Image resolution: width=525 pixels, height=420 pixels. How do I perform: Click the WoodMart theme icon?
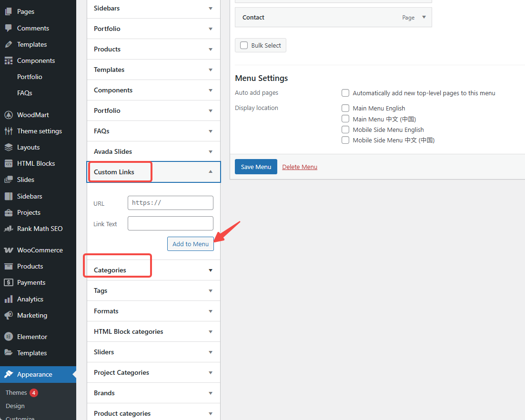click(x=10, y=114)
